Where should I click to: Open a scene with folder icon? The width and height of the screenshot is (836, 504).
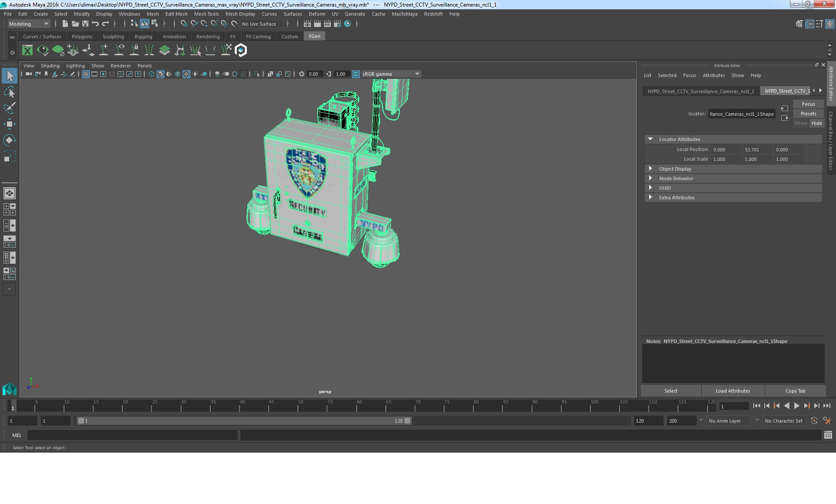(x=75, y=24)
